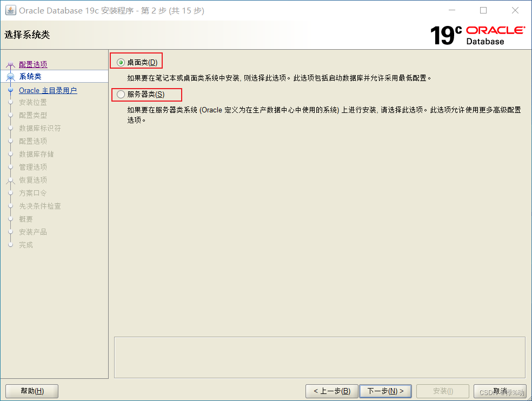Click the 系统类 current-step marker icon
The height and width of the screenshot is (401, 532).
point(10,77)
